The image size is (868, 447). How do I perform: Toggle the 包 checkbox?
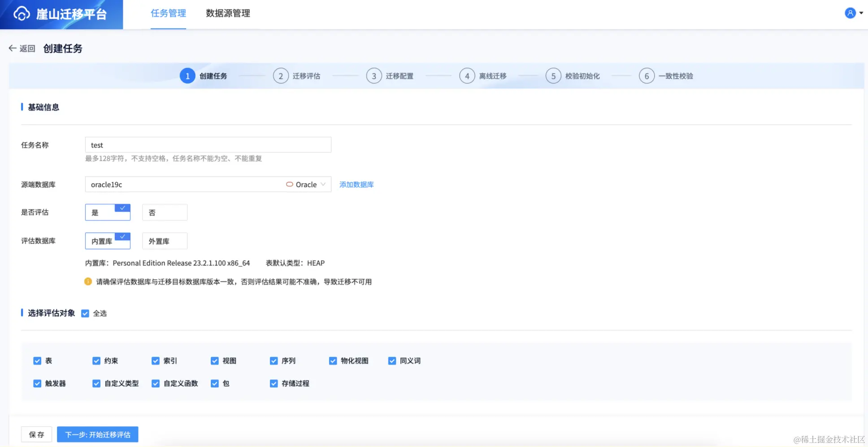click(215, 383)
